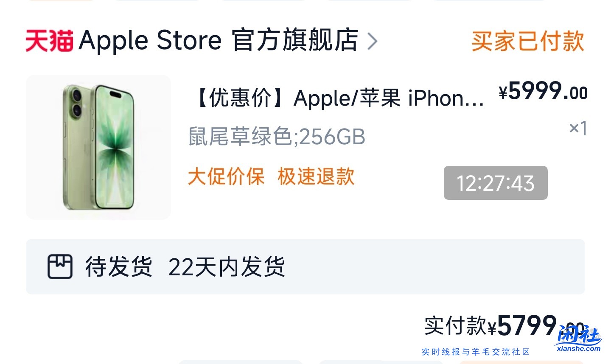Open the xianshe.com link text

coord(579,349)
